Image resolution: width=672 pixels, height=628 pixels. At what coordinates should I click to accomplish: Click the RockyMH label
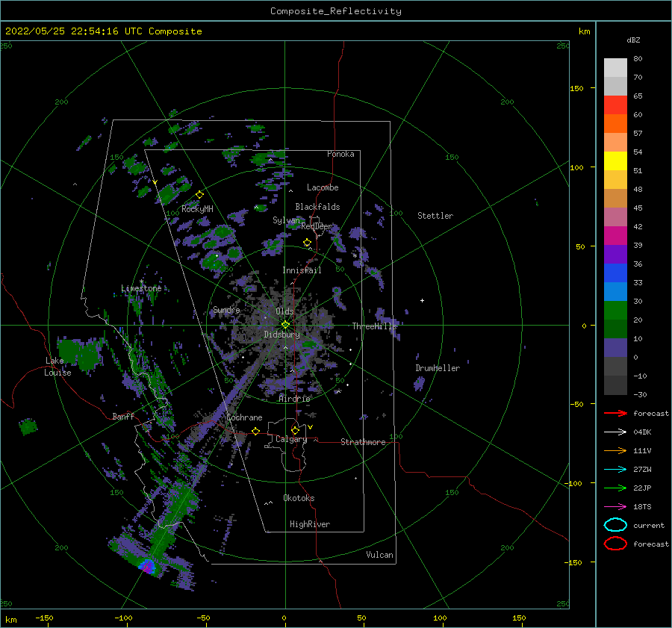pyautogui.click(x=197, y=209)
